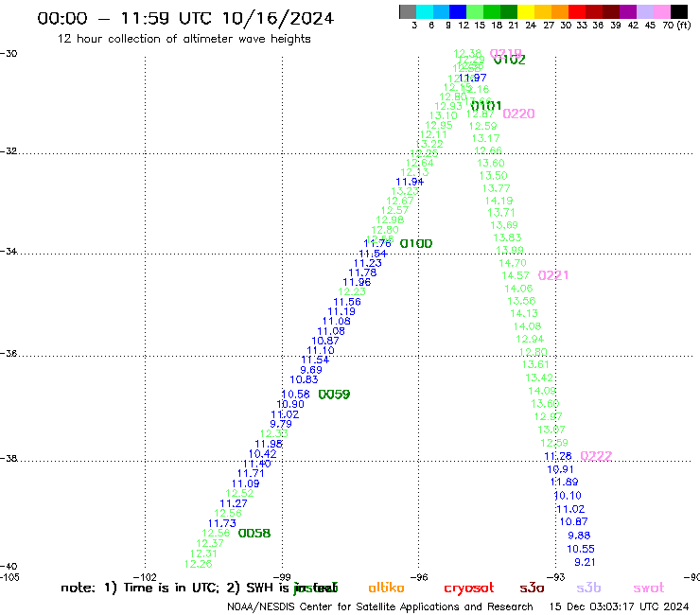Click the '24' color scale tick label
This screenshot has height=615, width=700.
pos(531,26)
